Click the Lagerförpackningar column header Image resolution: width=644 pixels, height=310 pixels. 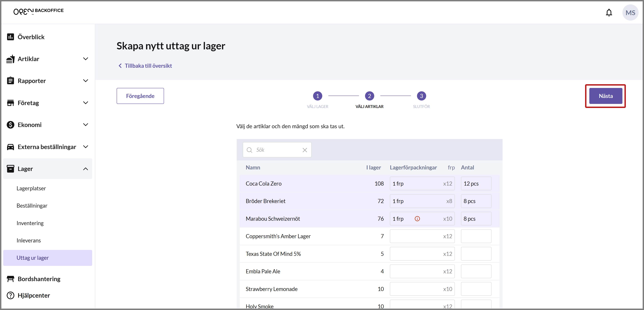point(413,168)
